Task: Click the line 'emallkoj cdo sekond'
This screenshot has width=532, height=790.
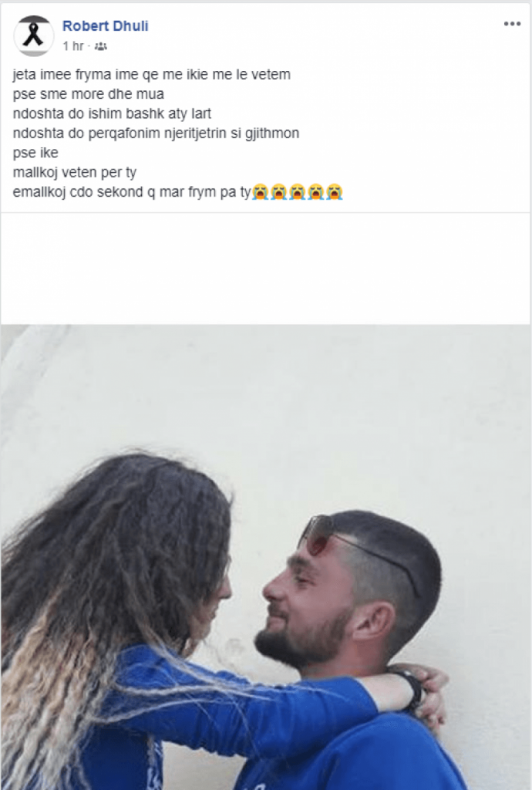Action: click(132, 192)
